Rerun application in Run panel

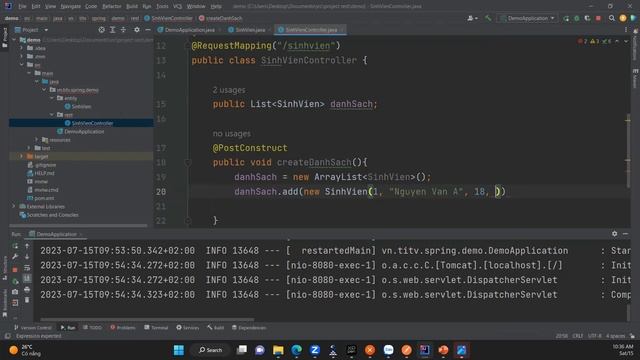point(15,246)
